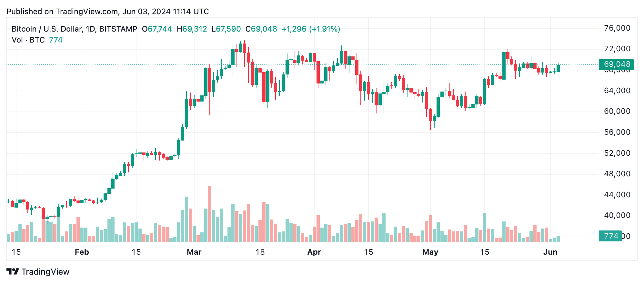Click the high price value H69,312

coord(192,29)
